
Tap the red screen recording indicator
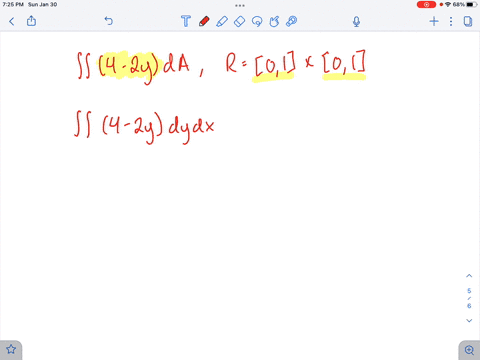(426, 5)
